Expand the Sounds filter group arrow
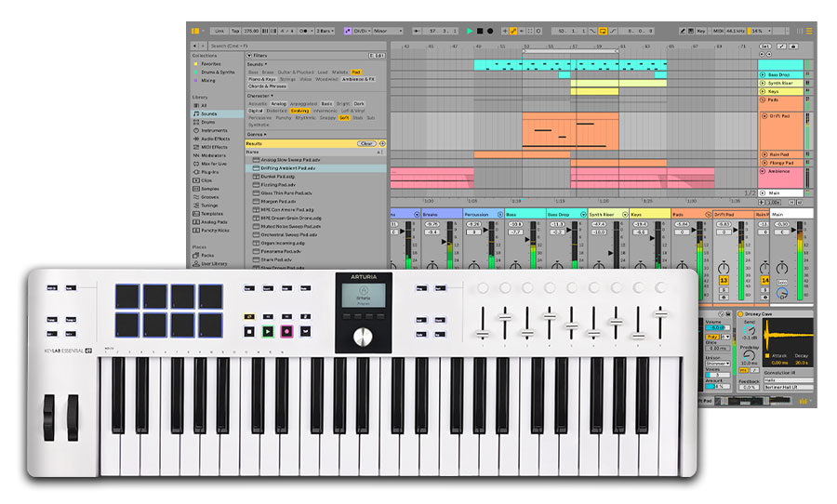Screen dimensions: 837x504 click(x=266, y=64)
